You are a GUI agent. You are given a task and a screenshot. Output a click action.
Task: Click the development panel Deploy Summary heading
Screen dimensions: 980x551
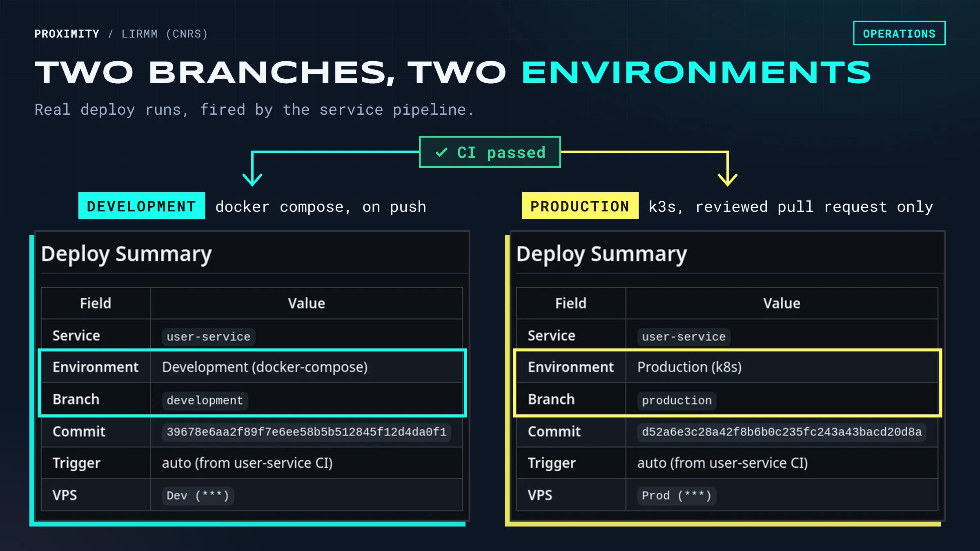(127, 254)
